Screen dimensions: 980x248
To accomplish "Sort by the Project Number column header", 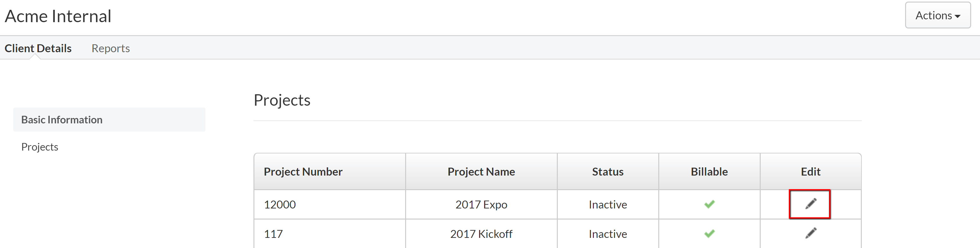I will [303, 171].
